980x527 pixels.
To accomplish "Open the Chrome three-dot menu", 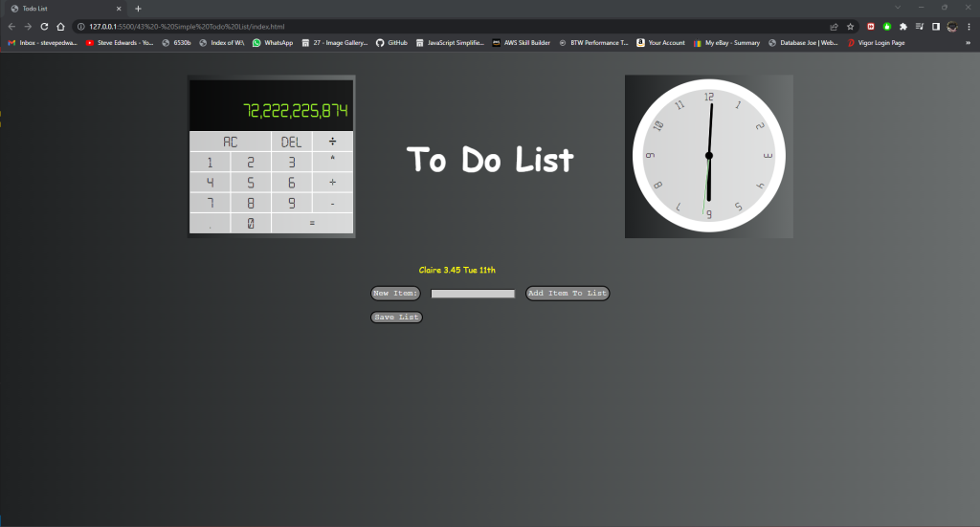I will click(969, 27).
